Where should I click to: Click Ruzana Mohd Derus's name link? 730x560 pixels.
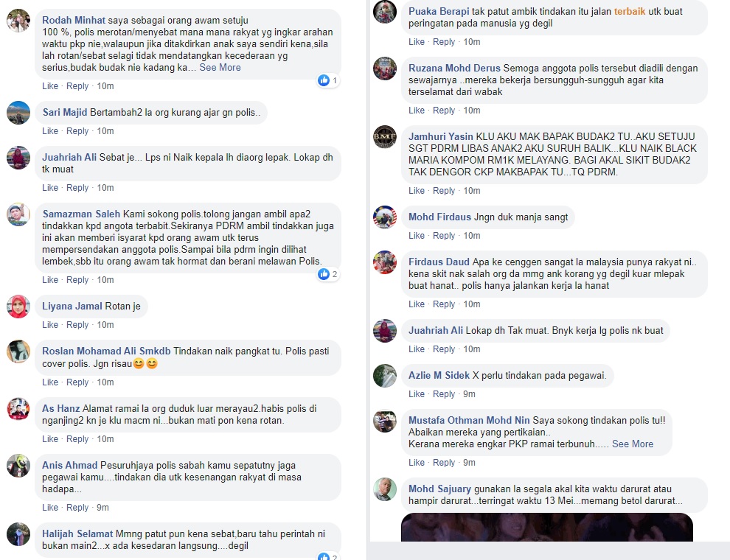(454, 69)
